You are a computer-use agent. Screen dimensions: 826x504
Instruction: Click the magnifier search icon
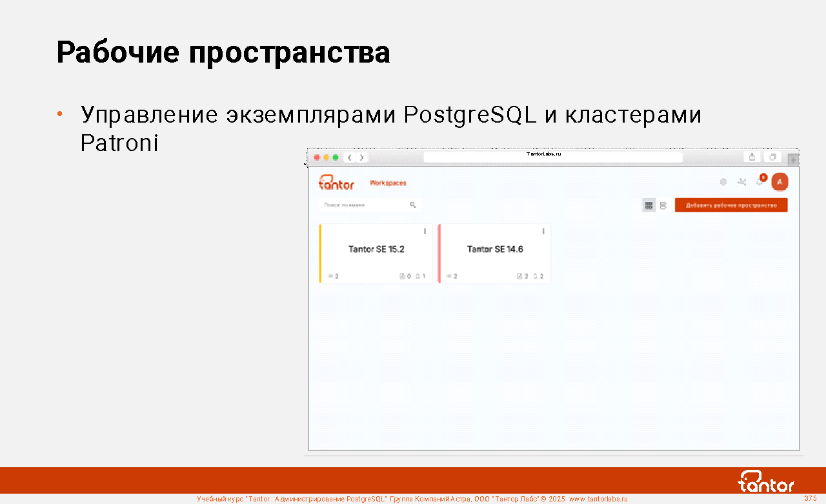click(x=413, y=205)
